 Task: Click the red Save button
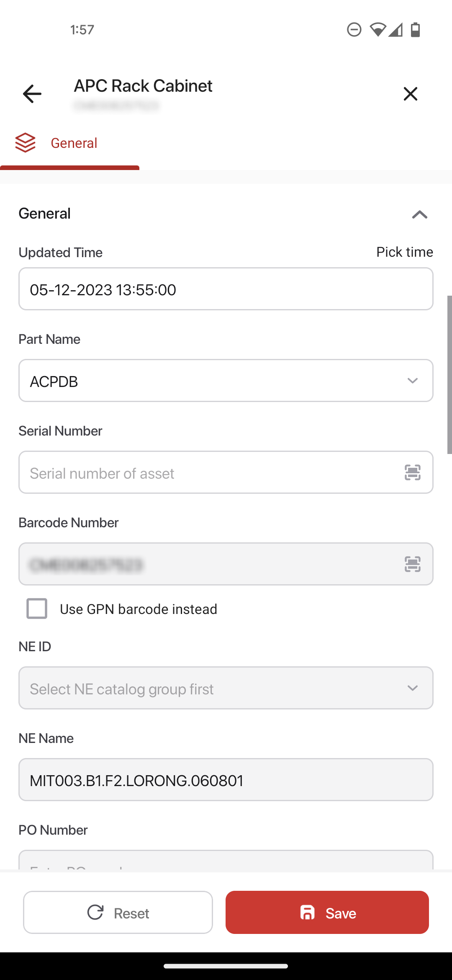click(x=327, y=912)
